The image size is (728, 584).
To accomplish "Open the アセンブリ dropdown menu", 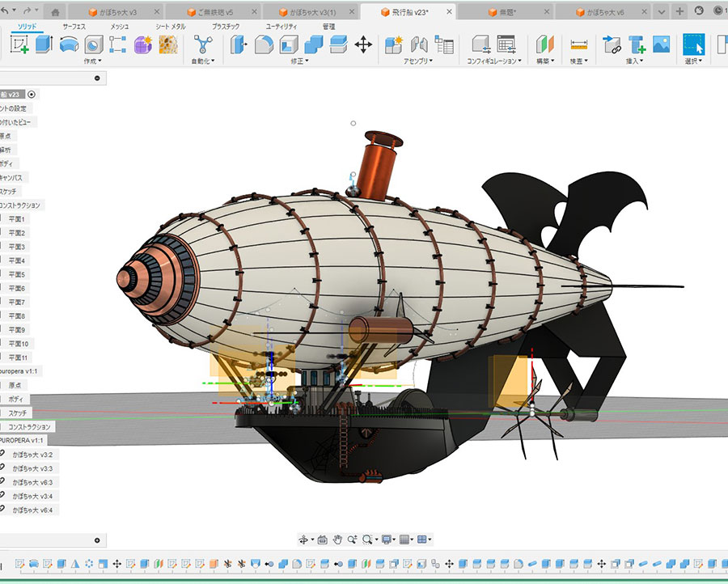I will pyautogui.click(x=418, y=61).
